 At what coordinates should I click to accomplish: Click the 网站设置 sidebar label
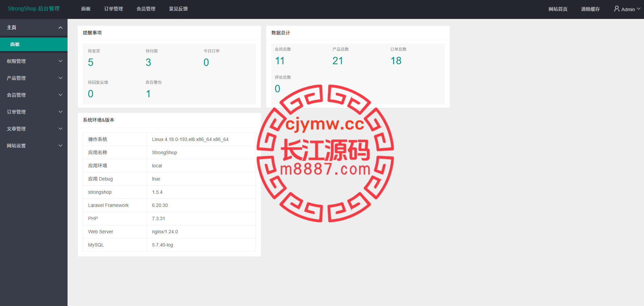coord(16,146)
